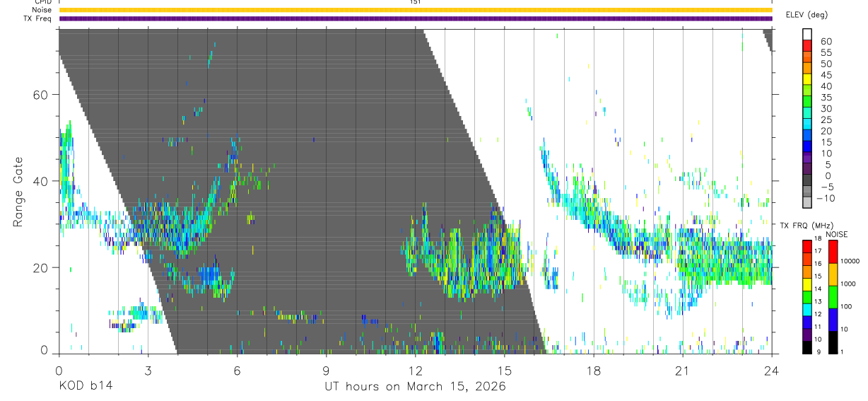Image resolution: width=868 pixels, height=401 pixels.
Task: Click tick label "6" on the UT hours axis
Action: (x=237, y=371)
